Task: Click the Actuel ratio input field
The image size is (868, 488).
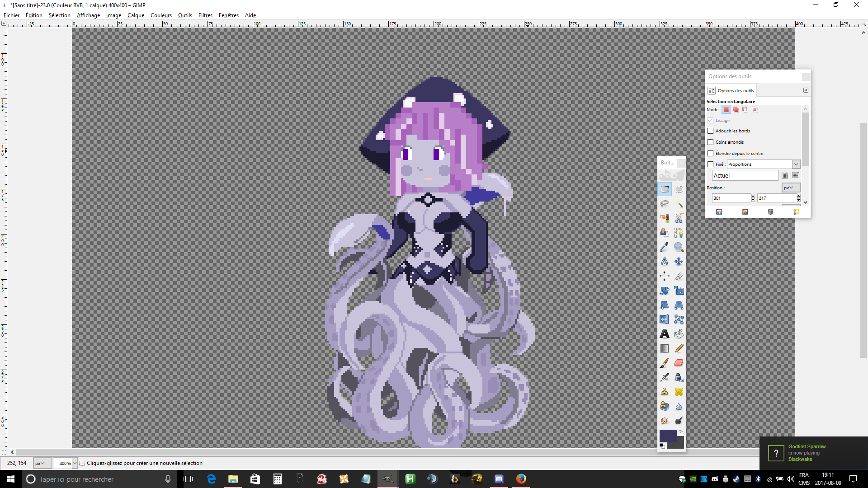Action: click(x=745, y=176)
